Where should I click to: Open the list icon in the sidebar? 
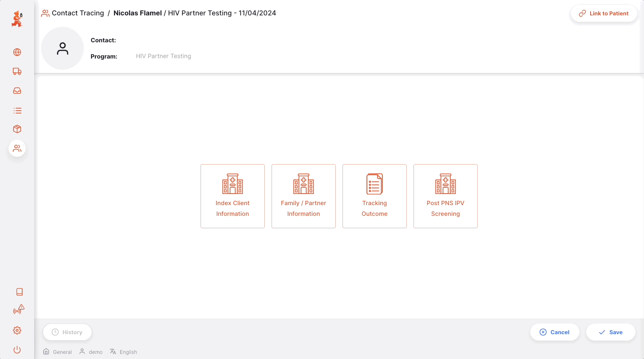click(17, 111)
